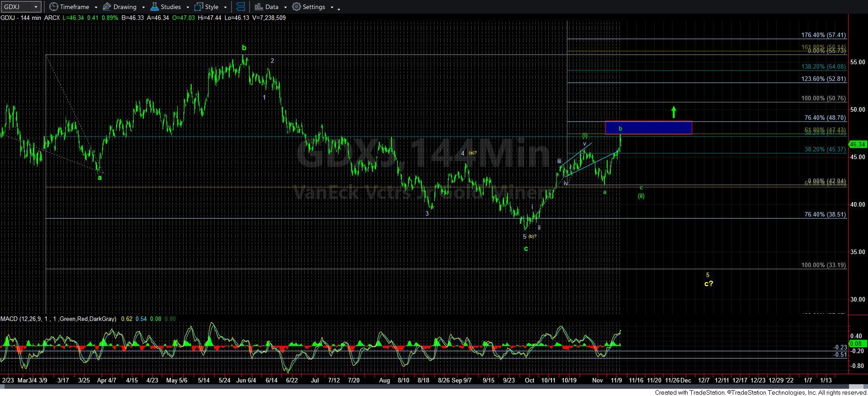The width and height of the screenshot is (868, 396).
Task: Open the GDXJ symbol dropdown
Action: click(x=36, y=7)
